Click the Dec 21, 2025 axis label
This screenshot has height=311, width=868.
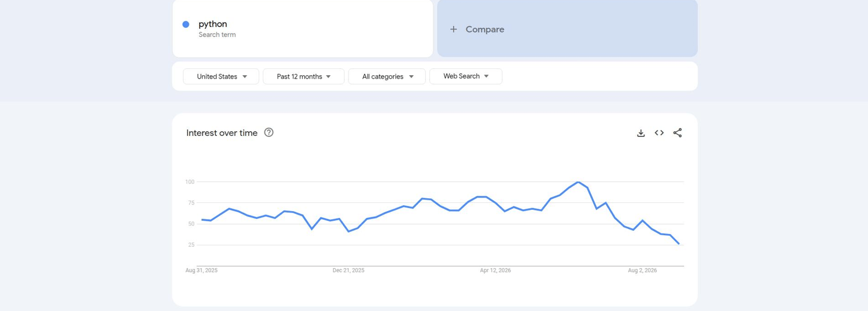348,271
